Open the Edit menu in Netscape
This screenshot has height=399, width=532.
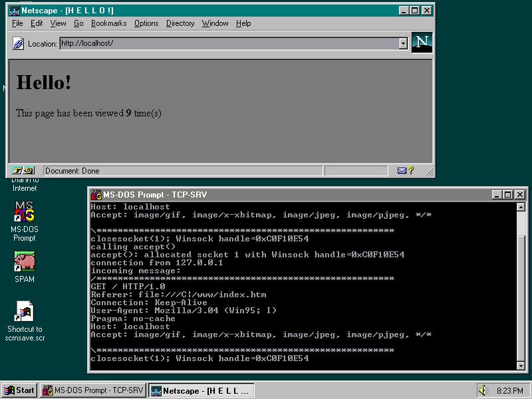click(x=37, y=23)
